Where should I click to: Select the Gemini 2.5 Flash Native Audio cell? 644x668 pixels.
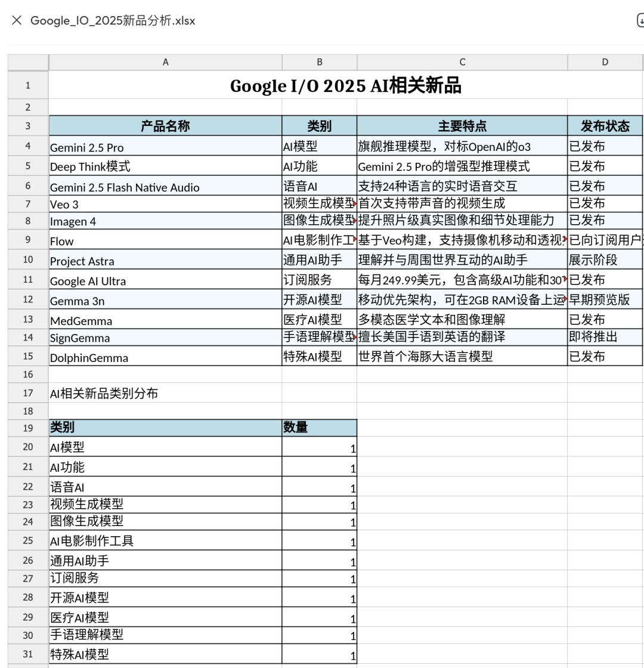[x=165, y=185]
